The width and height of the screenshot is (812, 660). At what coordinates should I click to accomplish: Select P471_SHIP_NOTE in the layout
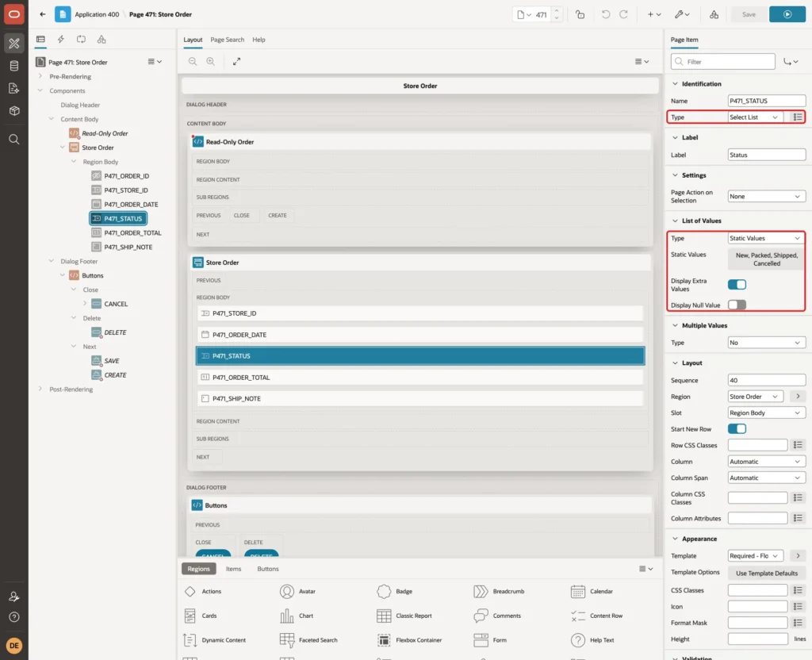pos(419,398)
